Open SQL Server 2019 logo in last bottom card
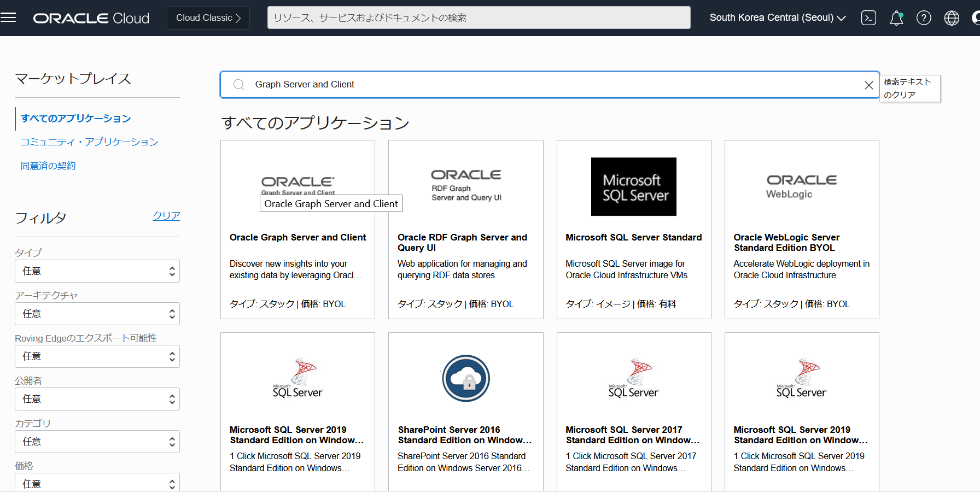 point(802,378)
